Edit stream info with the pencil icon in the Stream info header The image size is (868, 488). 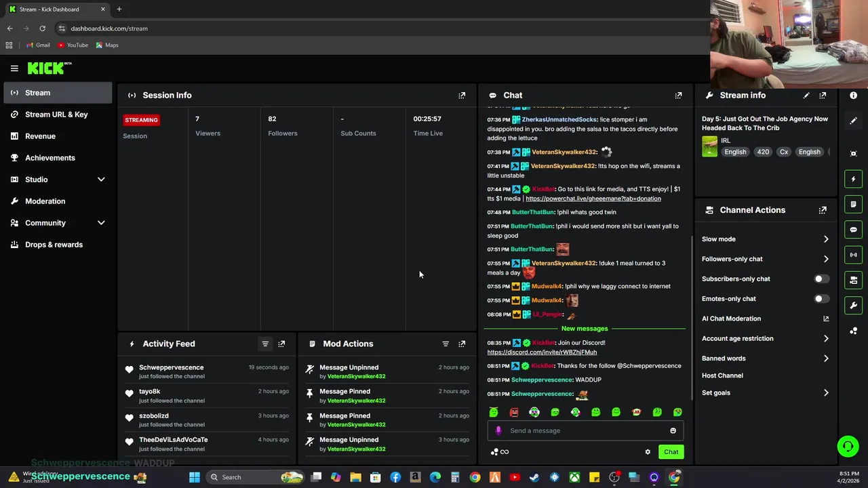[806, 96]
